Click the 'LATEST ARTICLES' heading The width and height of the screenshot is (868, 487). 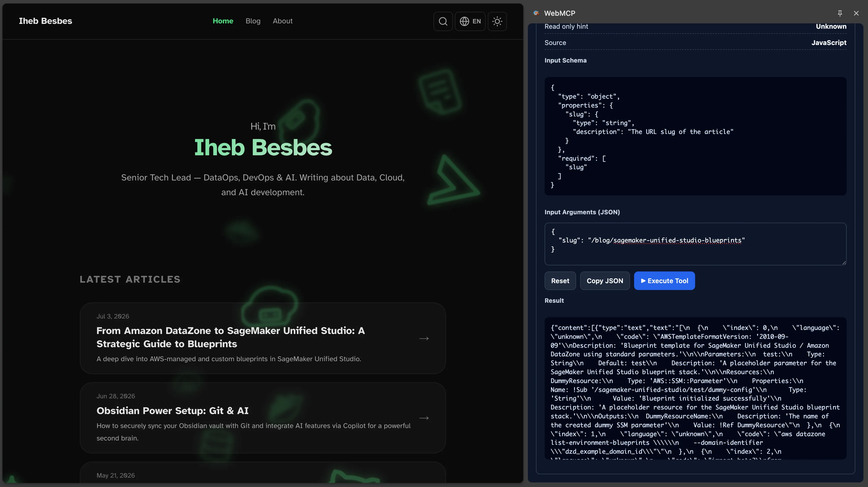[130, 279]
